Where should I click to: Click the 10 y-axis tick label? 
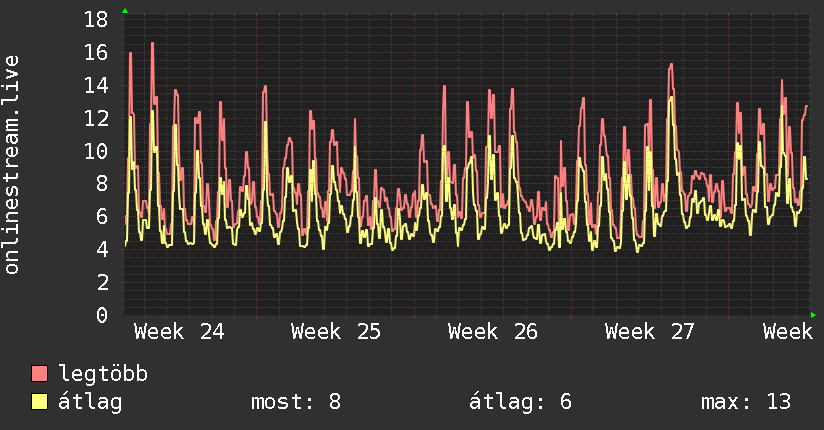[96, 151]
